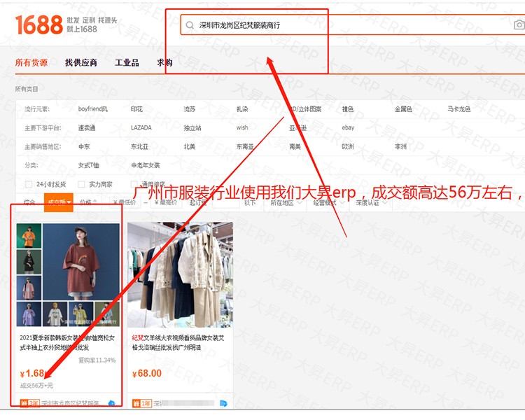
Task: Choose 非洲 sales region
Action: tap(400, 147)
